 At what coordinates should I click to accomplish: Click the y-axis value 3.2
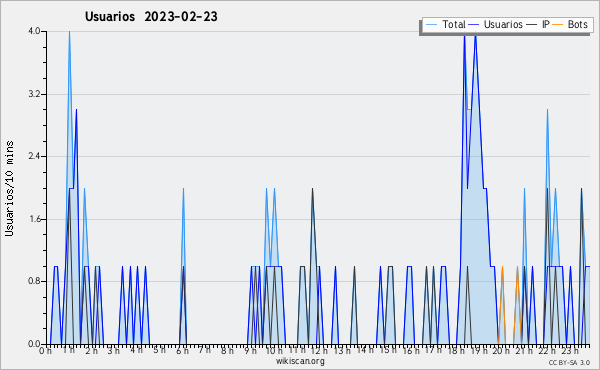pyautogui.click(x=34, y=94)
